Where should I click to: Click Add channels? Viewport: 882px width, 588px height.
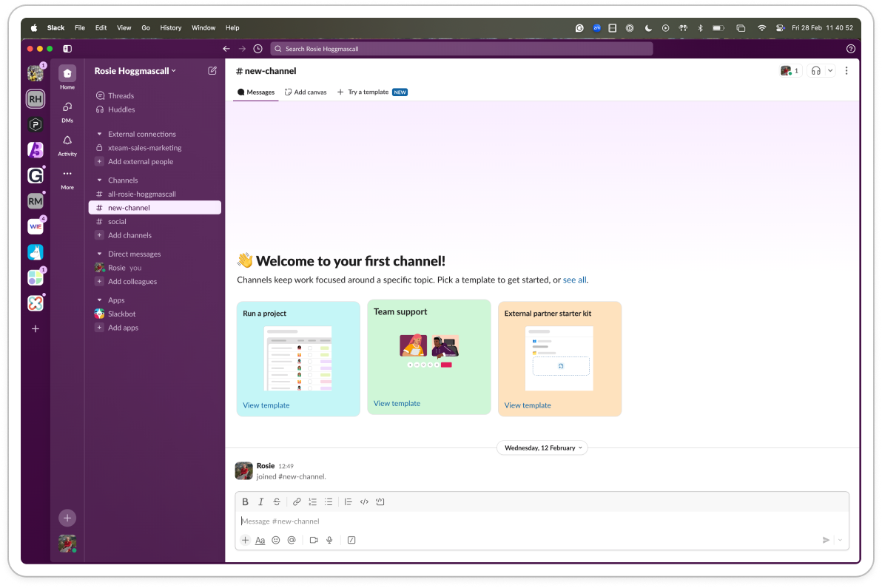(155, 235)
